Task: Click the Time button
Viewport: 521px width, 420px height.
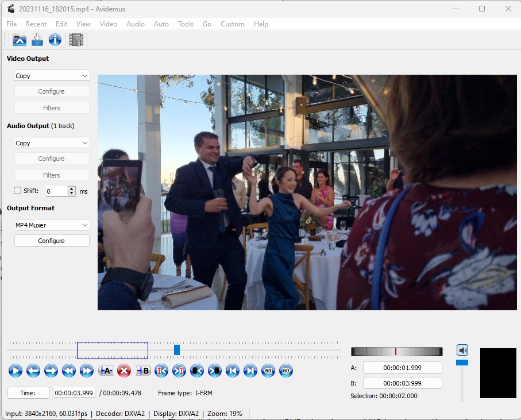Action: [x=28, y=393]
